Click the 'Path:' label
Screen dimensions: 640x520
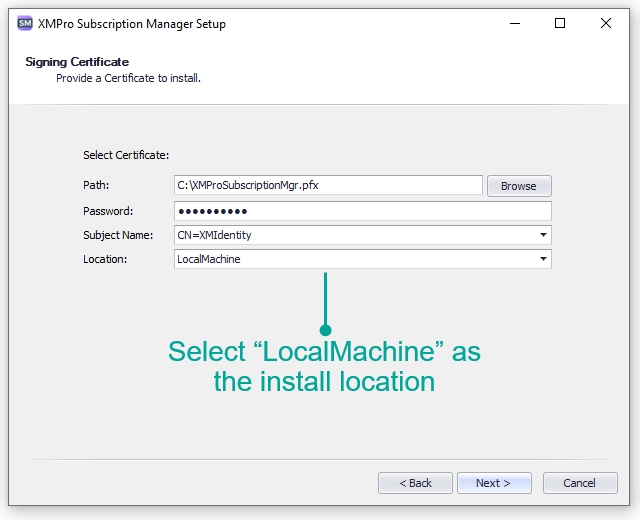(x=96, y=185)
